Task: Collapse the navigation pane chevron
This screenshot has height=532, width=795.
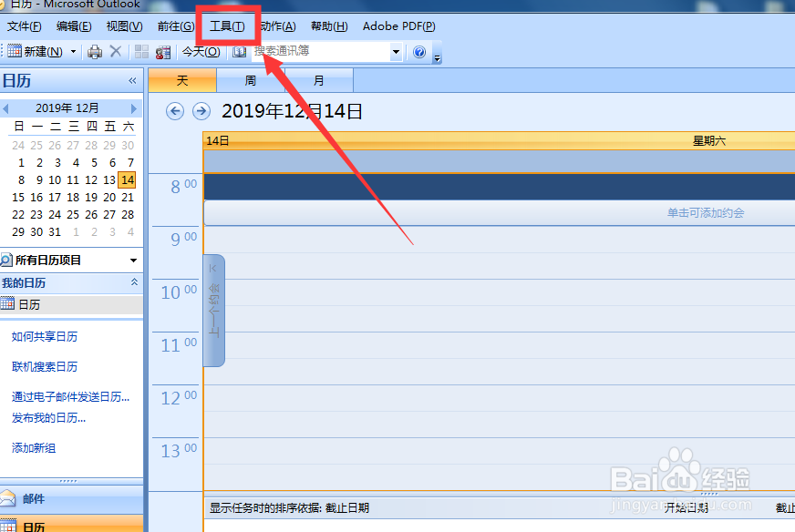Action: pos(132,80)
